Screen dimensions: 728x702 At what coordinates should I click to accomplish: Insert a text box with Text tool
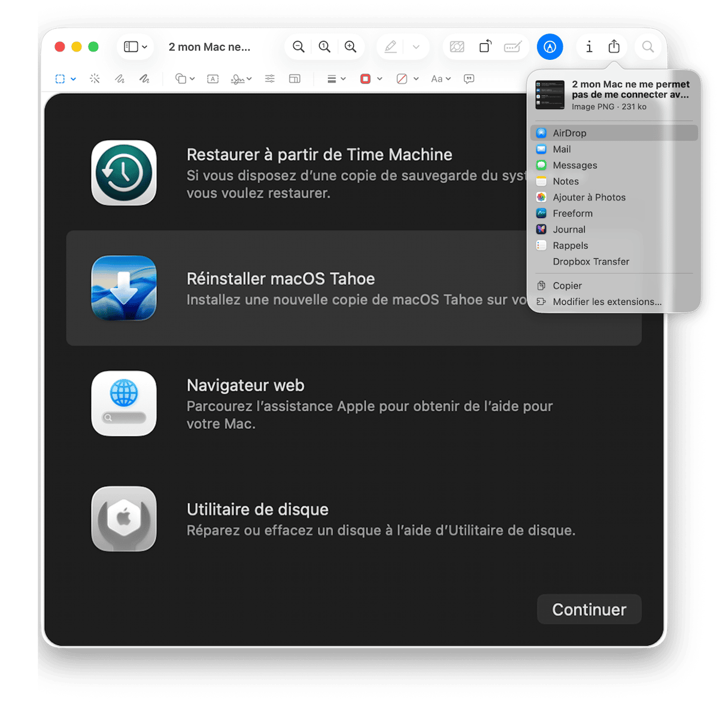coord(213,78)
